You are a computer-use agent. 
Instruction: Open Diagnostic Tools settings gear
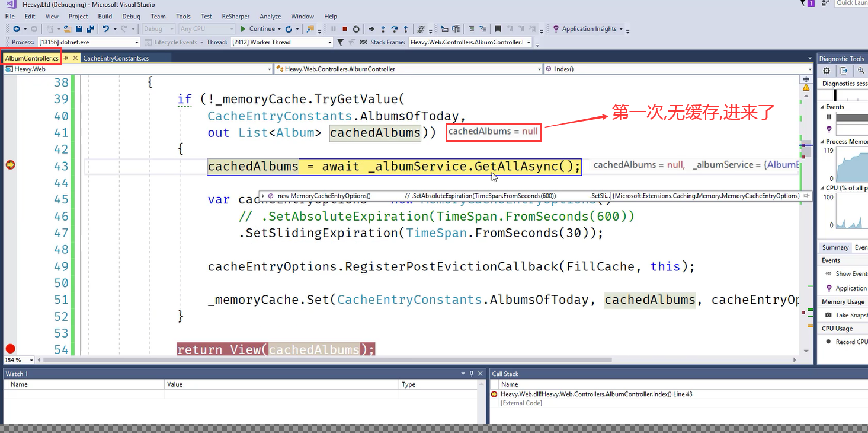(x=827, y=71)
